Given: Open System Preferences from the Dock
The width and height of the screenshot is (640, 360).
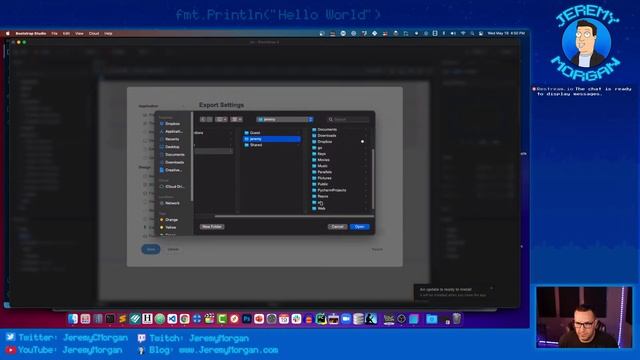Looking at the screenshot, I should click(271, 319).
